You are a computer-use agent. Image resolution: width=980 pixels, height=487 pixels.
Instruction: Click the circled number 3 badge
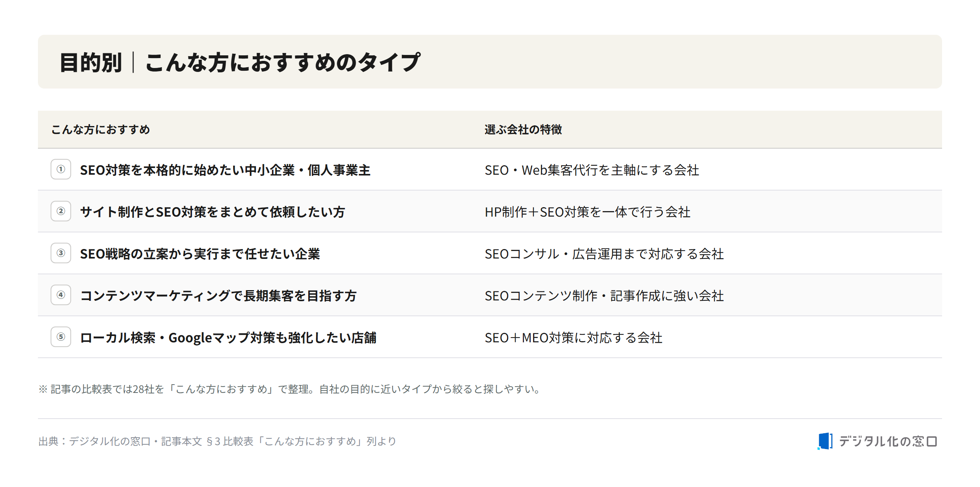pyautogui.click(x=61, y=253)
